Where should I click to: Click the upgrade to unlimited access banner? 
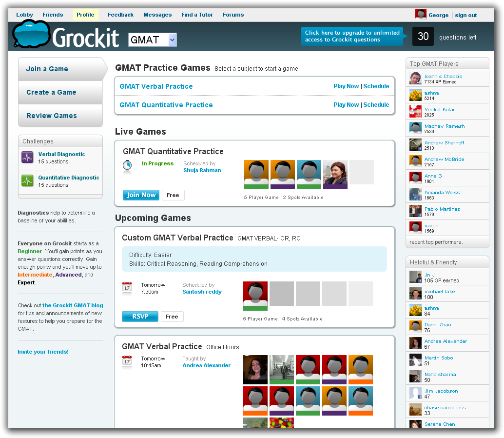(x=352, y=36)
